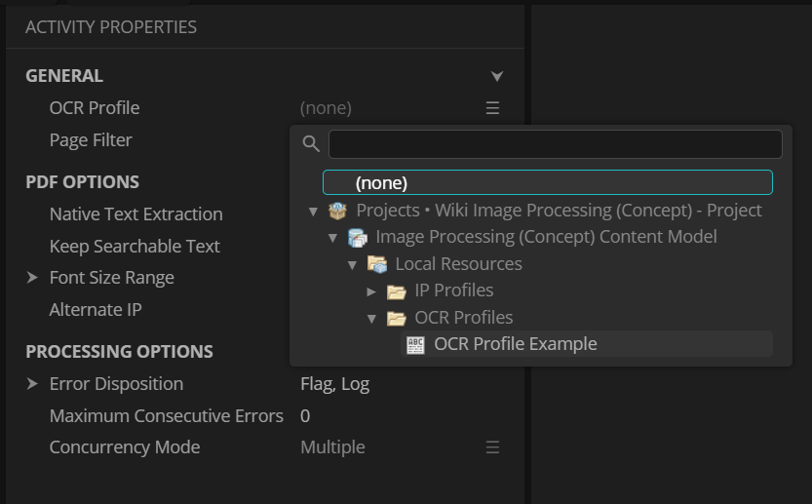Expand the IP Profiles tree arrow

click(371, 291)
